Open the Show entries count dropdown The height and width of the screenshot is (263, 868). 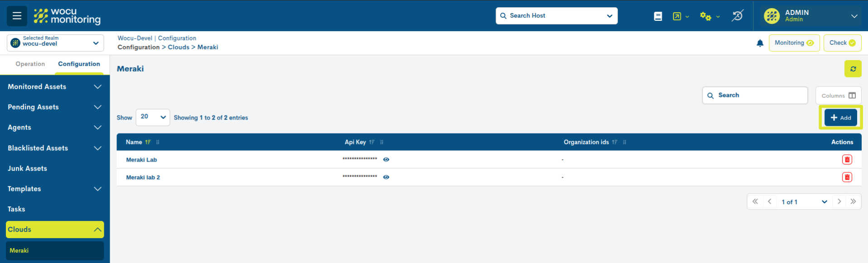pyautogui.click(x=153, y=117)
